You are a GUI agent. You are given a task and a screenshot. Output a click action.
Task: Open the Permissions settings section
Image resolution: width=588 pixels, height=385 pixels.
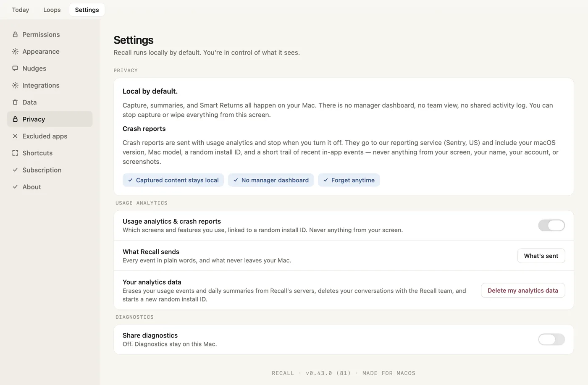50,34
